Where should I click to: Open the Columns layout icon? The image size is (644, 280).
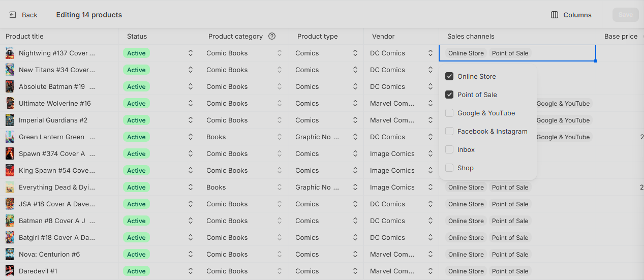click(x=555, y=15)
